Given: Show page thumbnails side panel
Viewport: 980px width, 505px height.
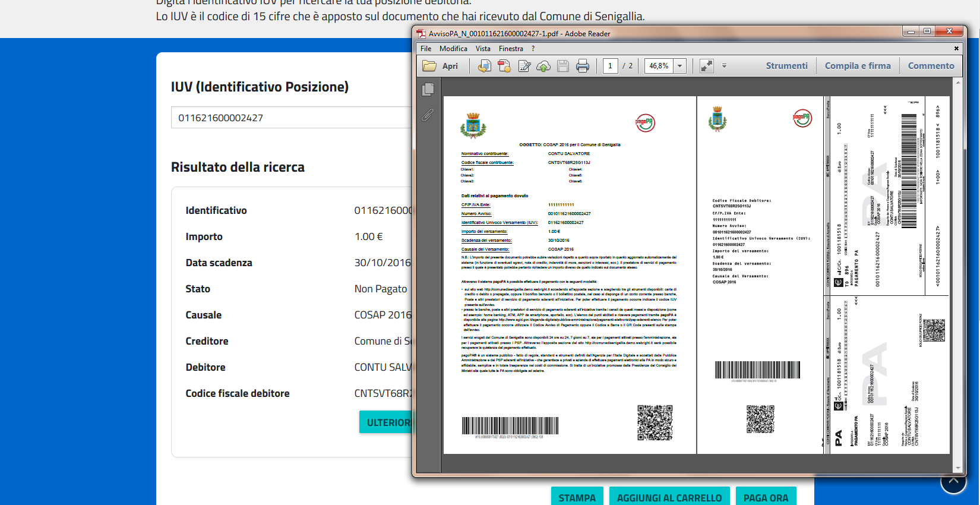Looking at the screenshot, I should (x=428, y=90).
